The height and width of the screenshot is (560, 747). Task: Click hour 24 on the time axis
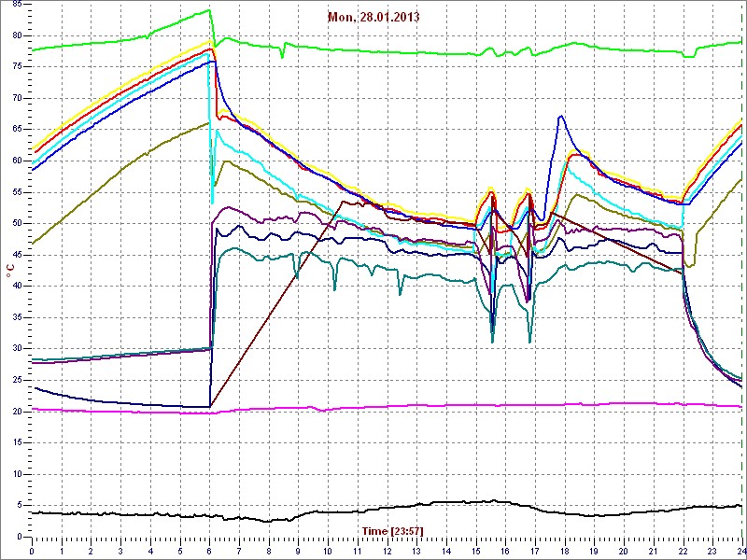(x=741, y=552)
